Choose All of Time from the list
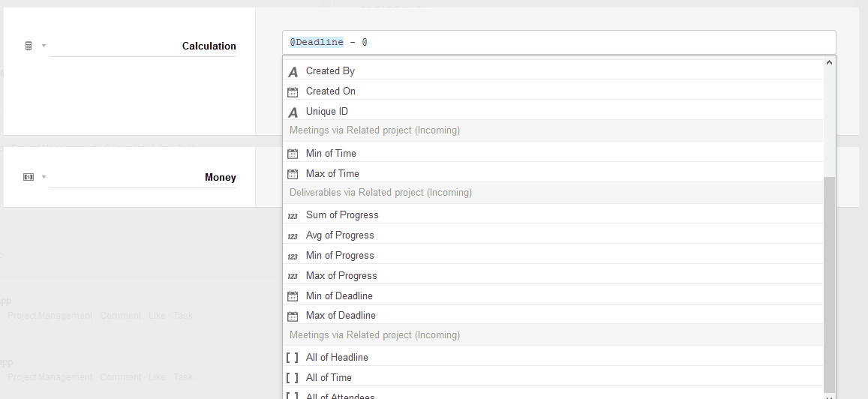868x399 pixels. coord(329,377)
